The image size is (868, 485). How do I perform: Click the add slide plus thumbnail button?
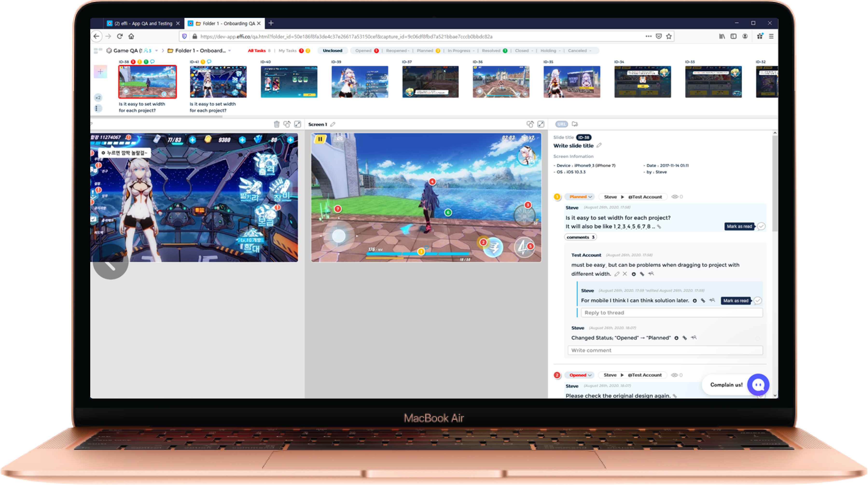(100, 71)
